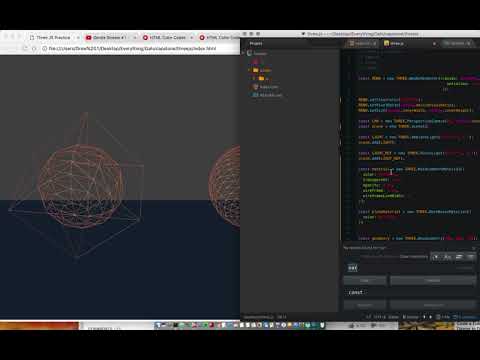The height and width of the screenshot is (360, 480).
Task: Close the index.html editor tab
Action: [x=375, y=43]
